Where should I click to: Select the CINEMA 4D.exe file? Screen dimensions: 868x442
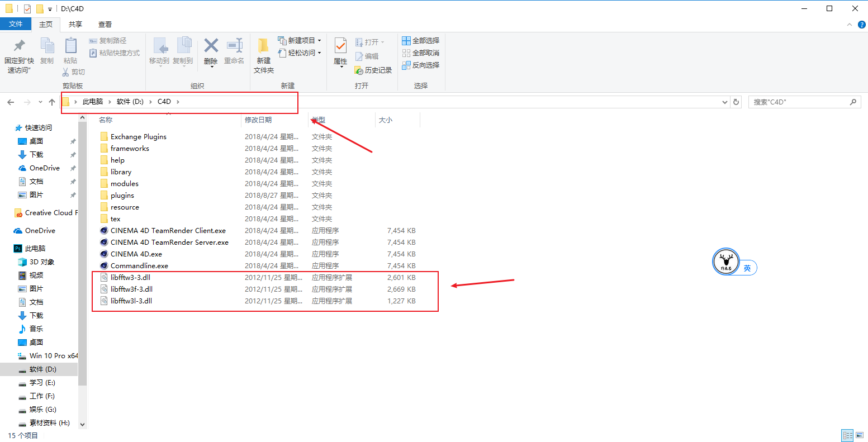point(136,254)
